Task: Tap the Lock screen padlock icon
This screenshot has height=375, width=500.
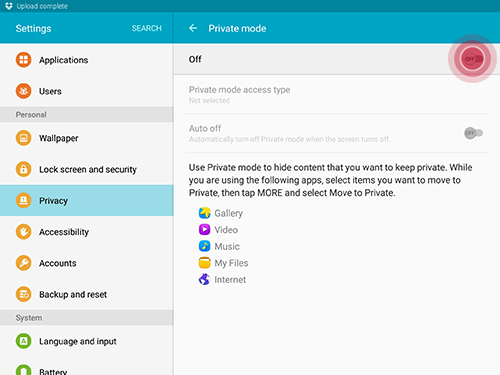Action: point(23,169)
